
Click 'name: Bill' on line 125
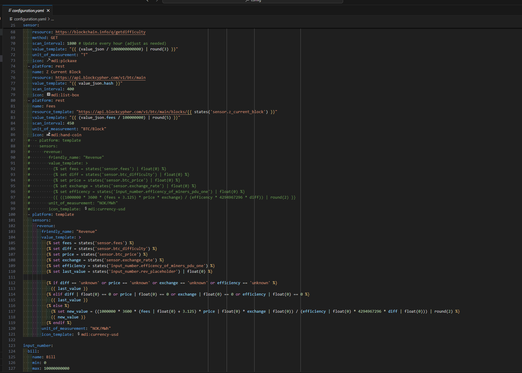click(x=44, y=357)
